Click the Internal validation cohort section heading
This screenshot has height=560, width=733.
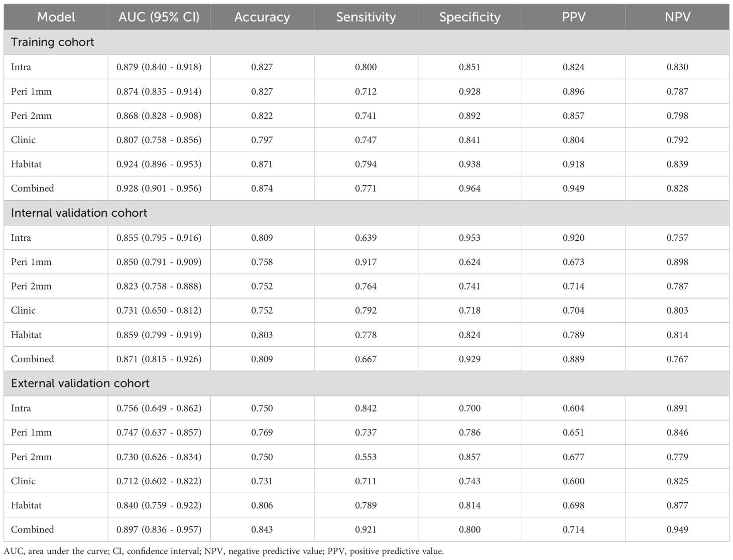(79, 213)
